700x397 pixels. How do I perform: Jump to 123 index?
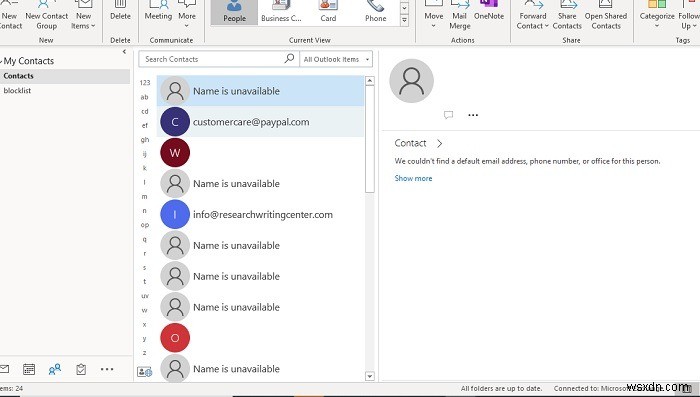point(145,83)
